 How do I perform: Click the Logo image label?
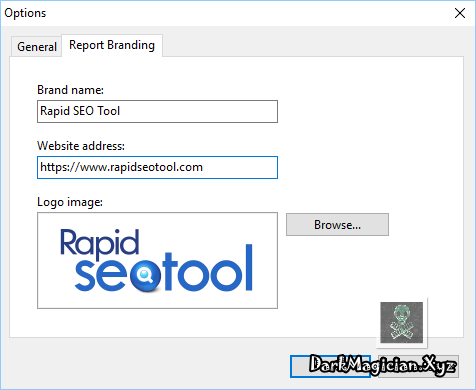(x=70, y=202)
